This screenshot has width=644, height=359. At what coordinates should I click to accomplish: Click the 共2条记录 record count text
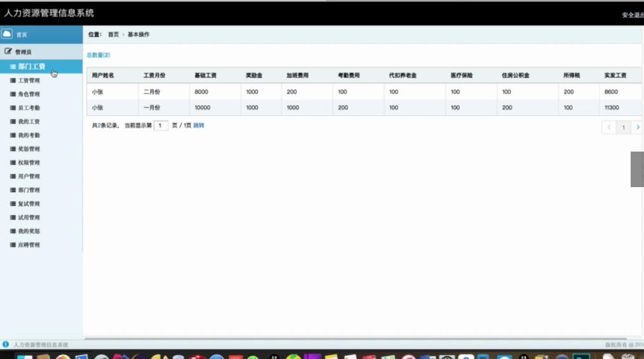pyautogui.click(x=105, y=126)
